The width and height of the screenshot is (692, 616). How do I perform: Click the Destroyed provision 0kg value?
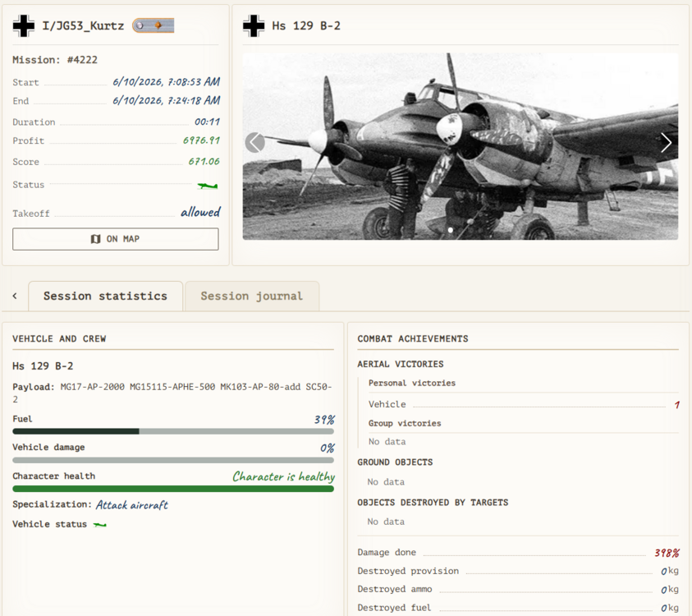click(x=670, y=571)
